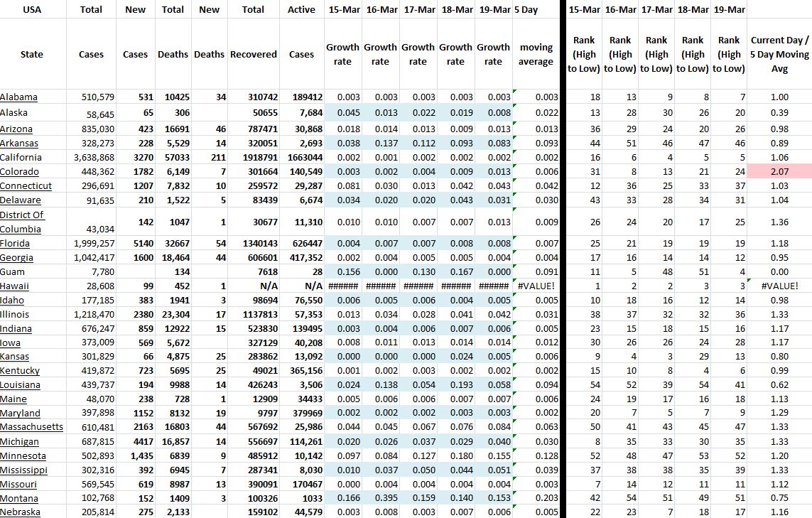Screen dimensions: 812x518
Task: Open the Guam link
Action: pyautogui.click(x=13, y=272)
